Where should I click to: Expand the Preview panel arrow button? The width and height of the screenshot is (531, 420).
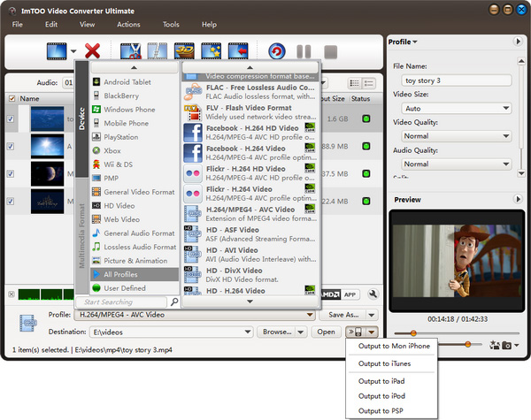pos(518,199)
